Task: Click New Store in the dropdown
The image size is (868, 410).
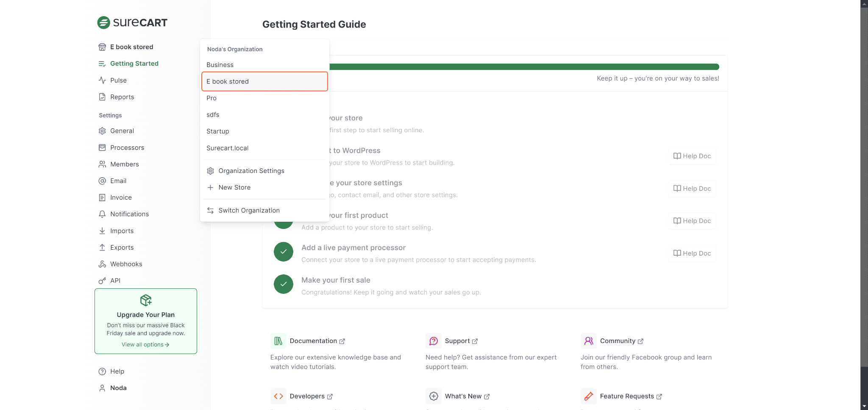Action: pos(234,187)
